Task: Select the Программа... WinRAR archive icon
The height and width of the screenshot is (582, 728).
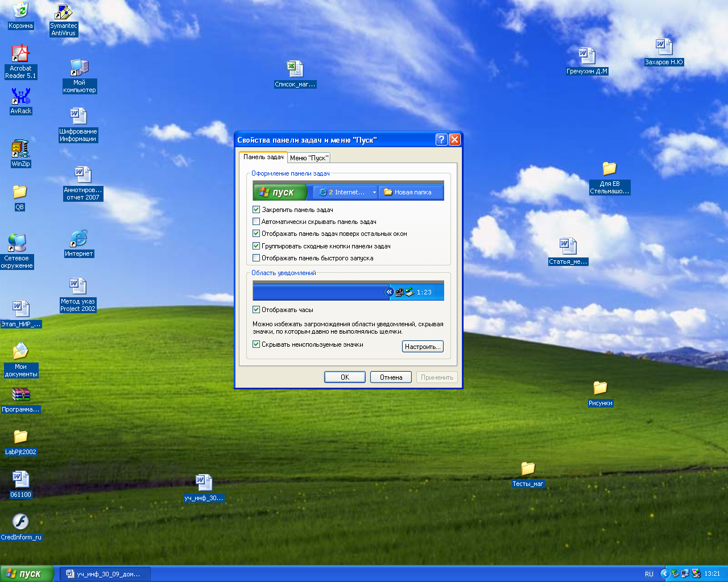Action: point(21,400)
